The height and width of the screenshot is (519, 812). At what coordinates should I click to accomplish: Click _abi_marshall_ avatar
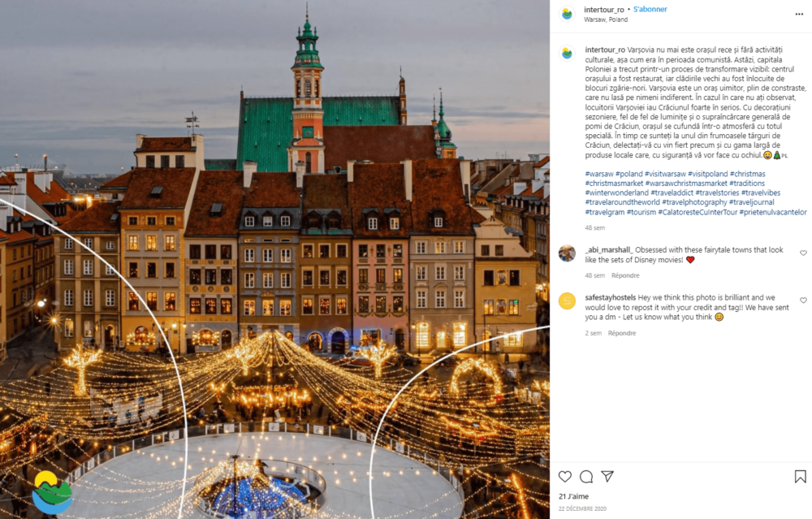567,253
